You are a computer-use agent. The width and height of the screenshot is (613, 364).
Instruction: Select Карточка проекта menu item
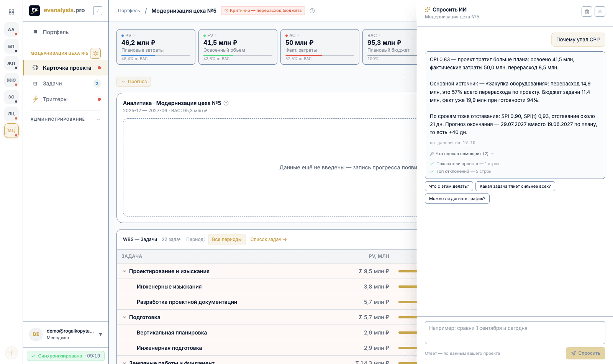point(66,68)
